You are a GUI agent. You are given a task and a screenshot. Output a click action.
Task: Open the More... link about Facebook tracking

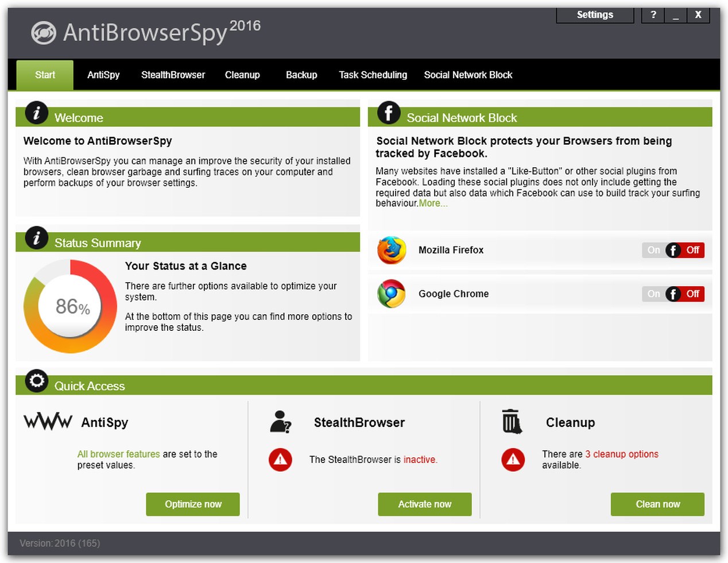(433, 203)
